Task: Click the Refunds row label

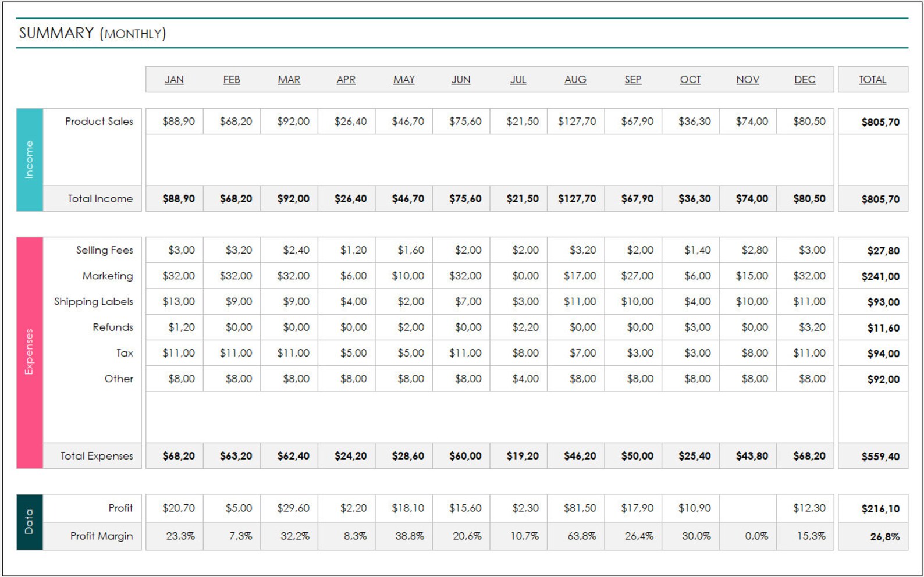Action: coord(113,327)
